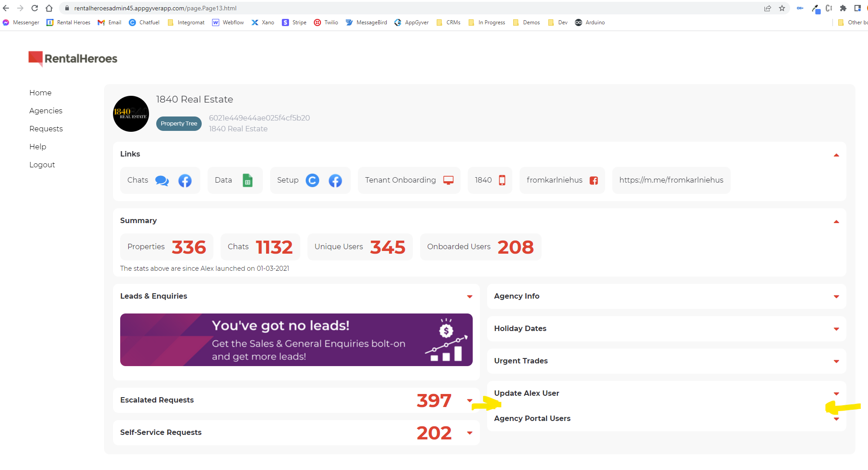Open the In Progress bookmarks folder
This screenshot has width=868, height=470.
[487, 22]
